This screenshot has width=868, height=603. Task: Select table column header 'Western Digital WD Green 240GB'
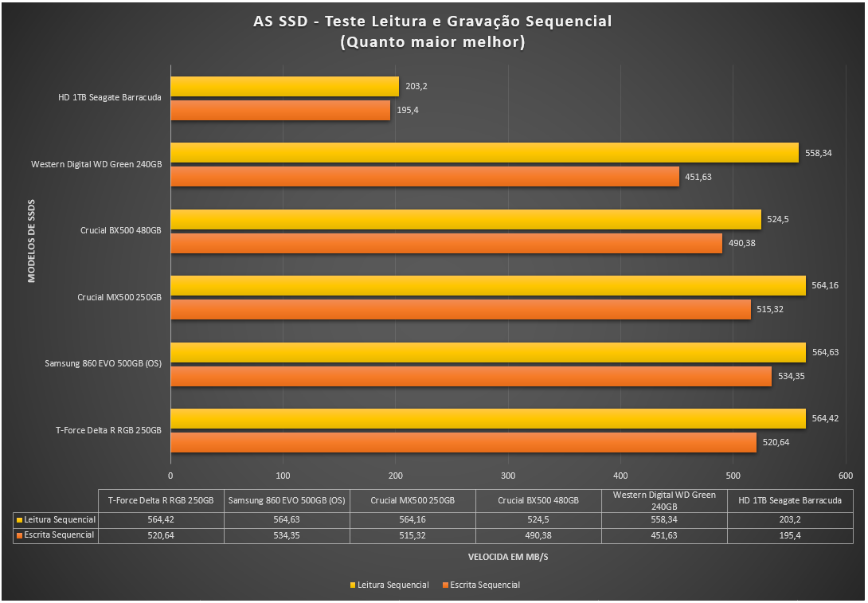[x=664, y=500]
